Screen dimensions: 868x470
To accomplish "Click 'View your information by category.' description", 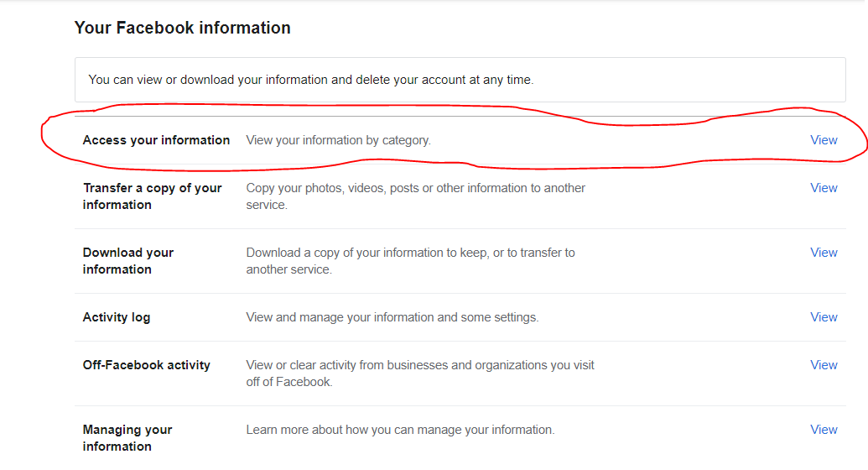I will tap(338, 140).
